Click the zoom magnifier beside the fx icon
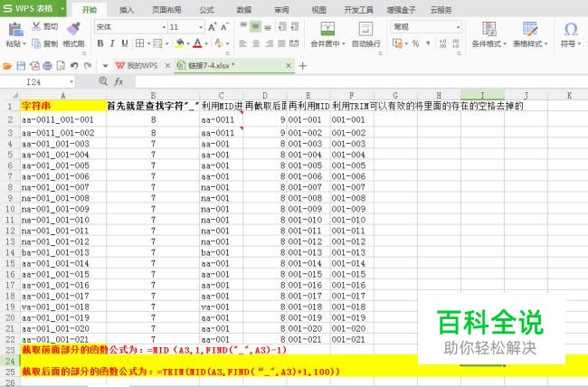The height and width of the screenshot is (387, 588). (x=103, y=81)
